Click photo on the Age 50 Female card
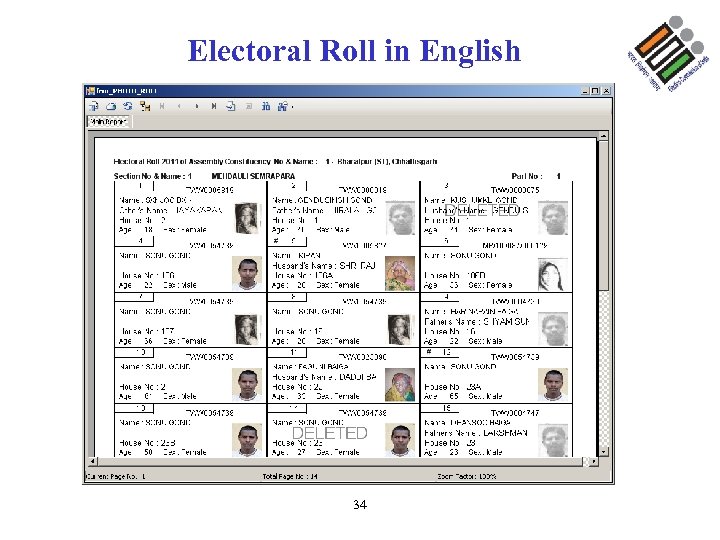Screen dimensions: 720x540 [247, 440]
